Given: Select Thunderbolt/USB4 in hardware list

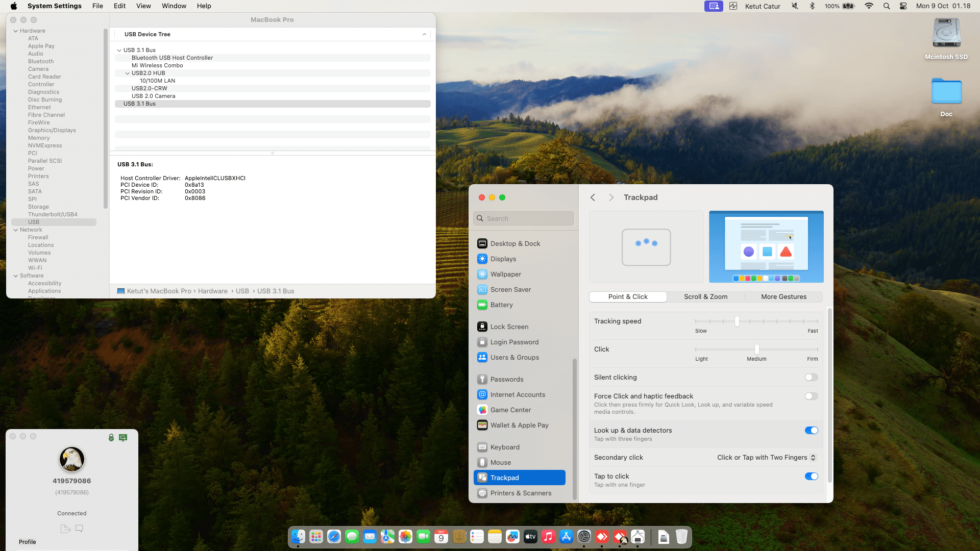Looking at the screenshot, I should tap(53, 214).
